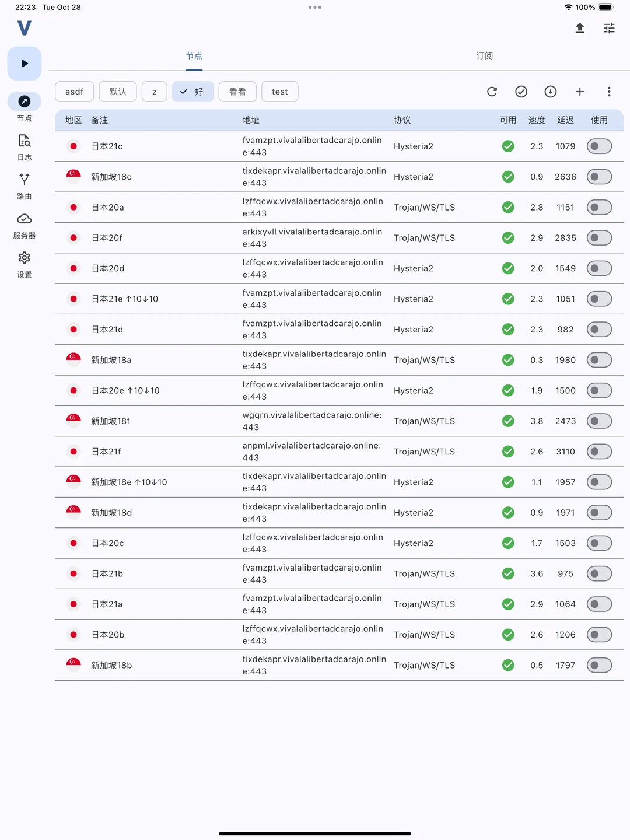Image resolution: width=630 pixels, height=840 pixels.
Task: Click availability checkmark of 新加坡18b
Action: tap(508, 665)
